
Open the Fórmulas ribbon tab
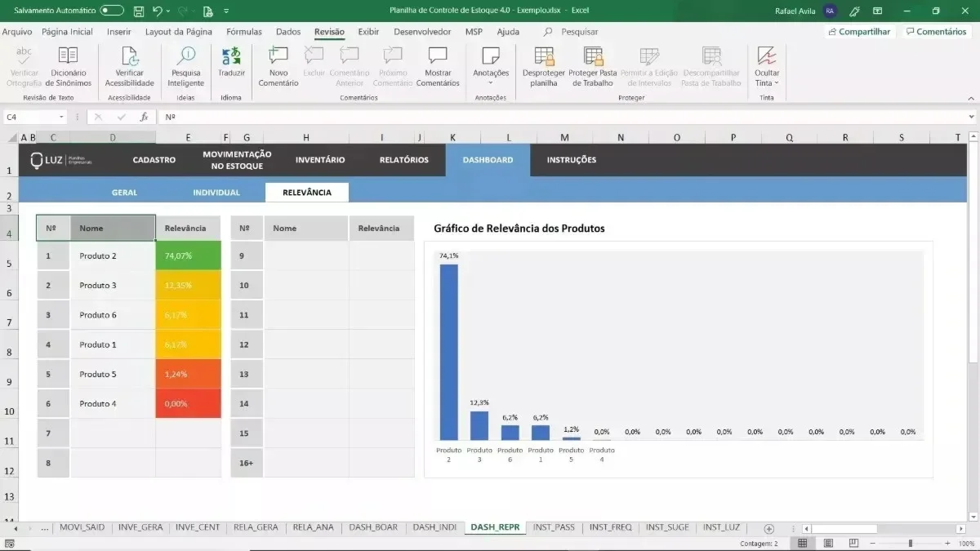click(244, 32)
